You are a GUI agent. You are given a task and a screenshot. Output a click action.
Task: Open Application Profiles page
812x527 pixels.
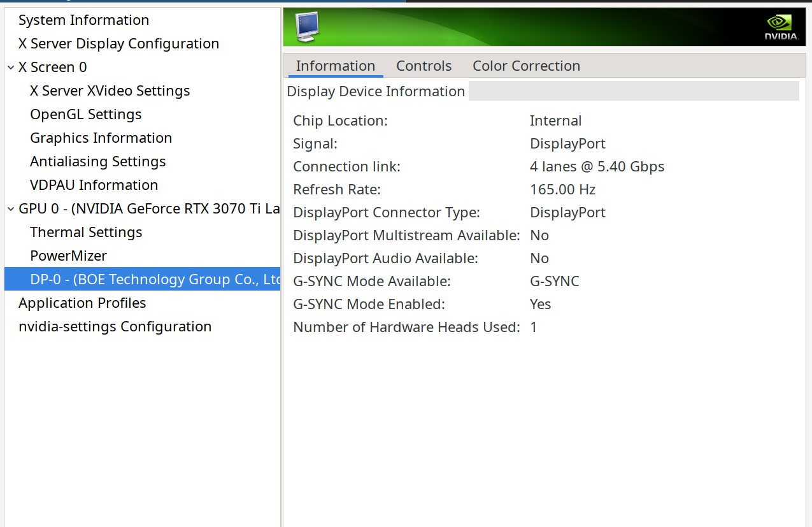(x=82, y=303)
